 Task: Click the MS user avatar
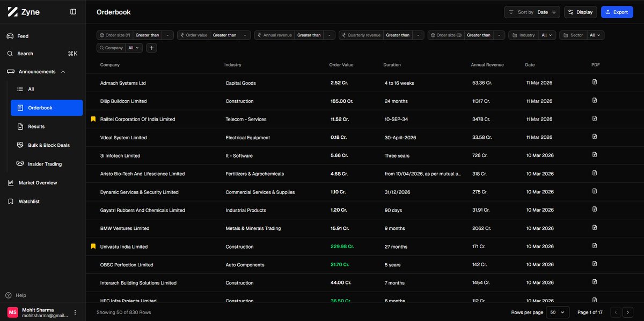coord(12,312)
